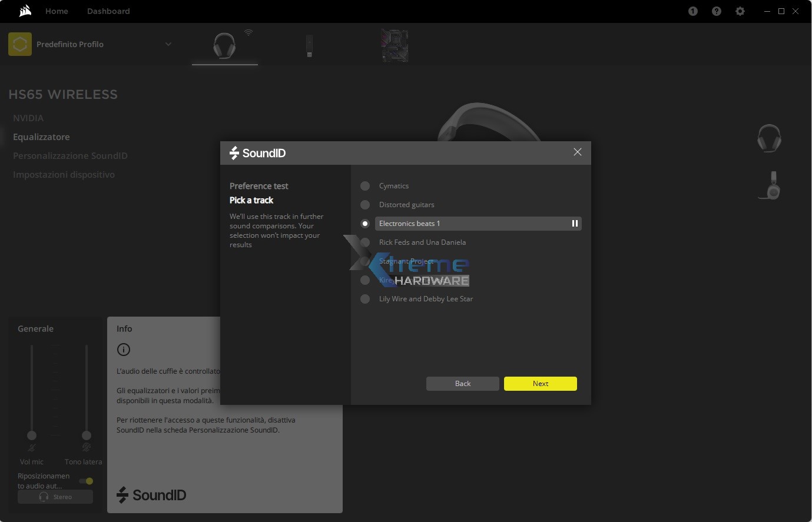Open the help question mark icon
This screenshot has width=812, height=522.
[x=717, y=11]
